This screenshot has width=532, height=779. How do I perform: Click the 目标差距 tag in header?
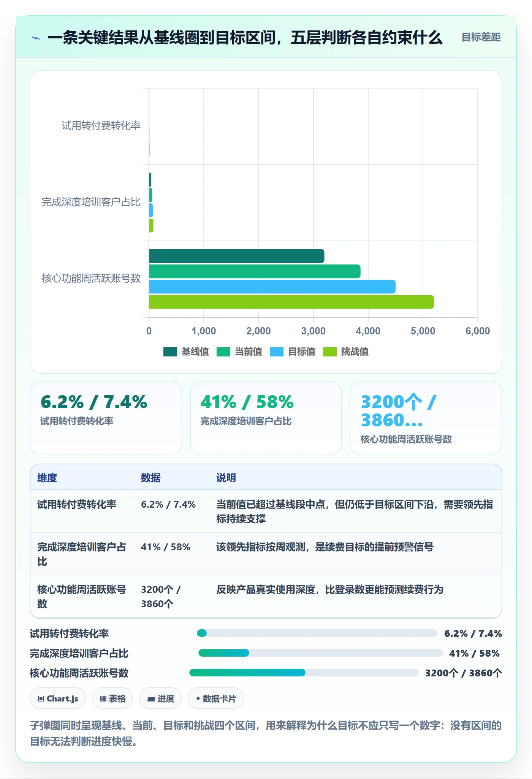[x=481, y=37]
